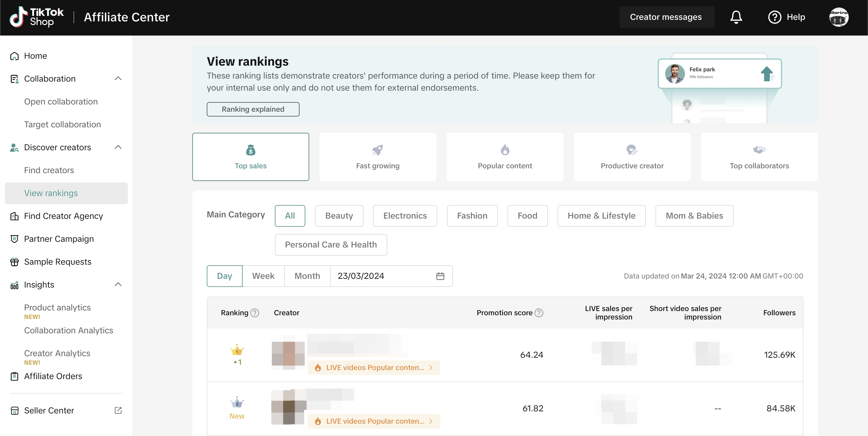Click the TikTok Shop logo
868x436 pixels.
(x=36, y=17)
